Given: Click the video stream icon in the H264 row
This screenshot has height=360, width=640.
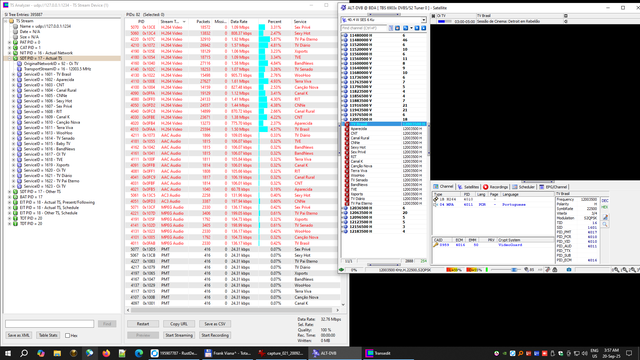Looking at the screenshot, I should (436, 199).
